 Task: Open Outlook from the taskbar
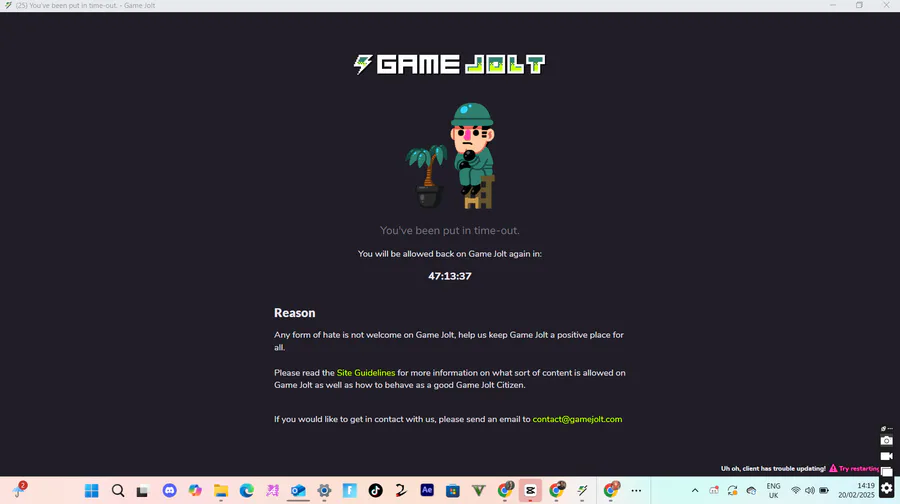coord(298,490)
